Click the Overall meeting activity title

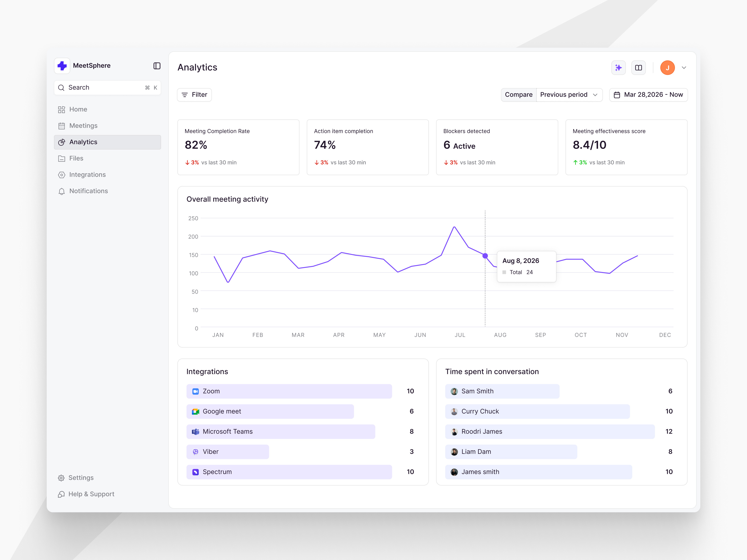tap(227, 199)
